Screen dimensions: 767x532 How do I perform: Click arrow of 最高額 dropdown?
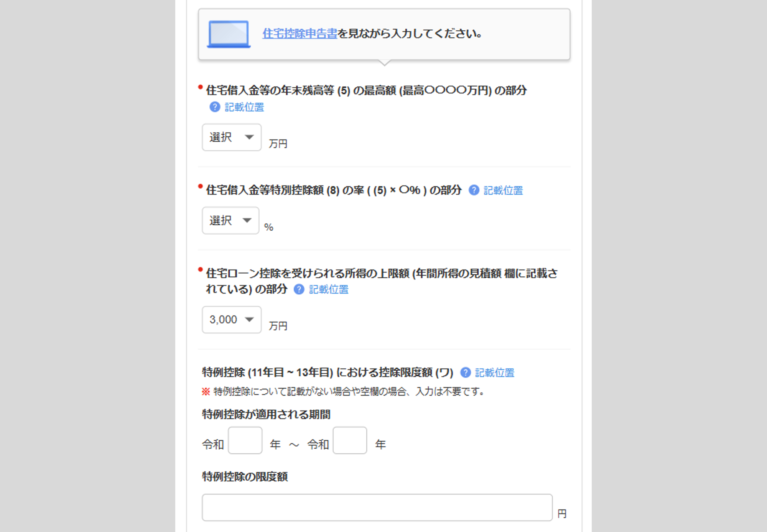(249, 137)
